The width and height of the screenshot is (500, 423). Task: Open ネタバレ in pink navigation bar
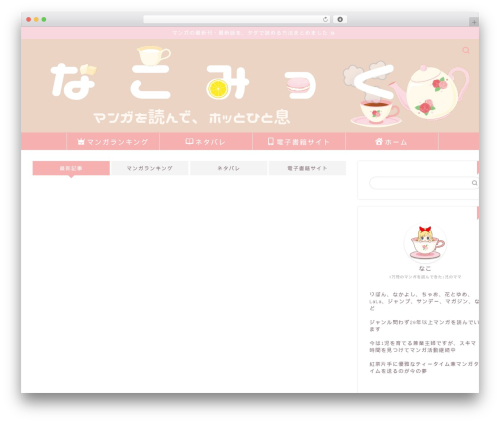(206, 142)
